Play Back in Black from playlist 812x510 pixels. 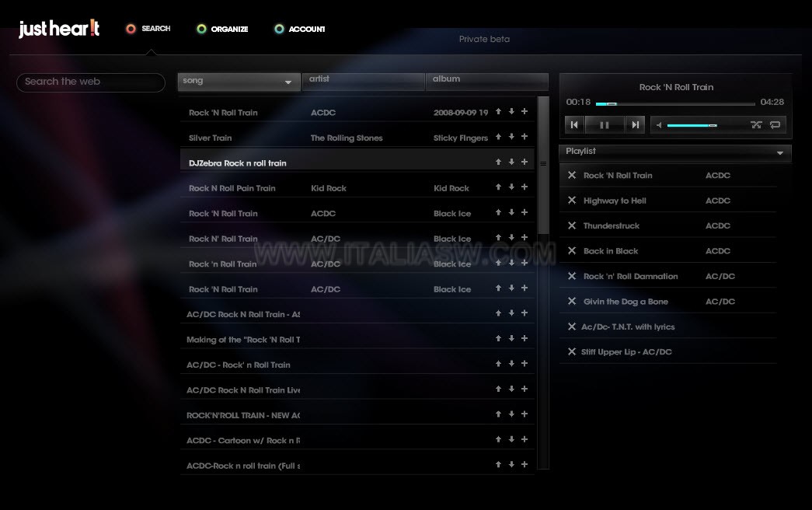pyautogui.click(x=611, y=251)
